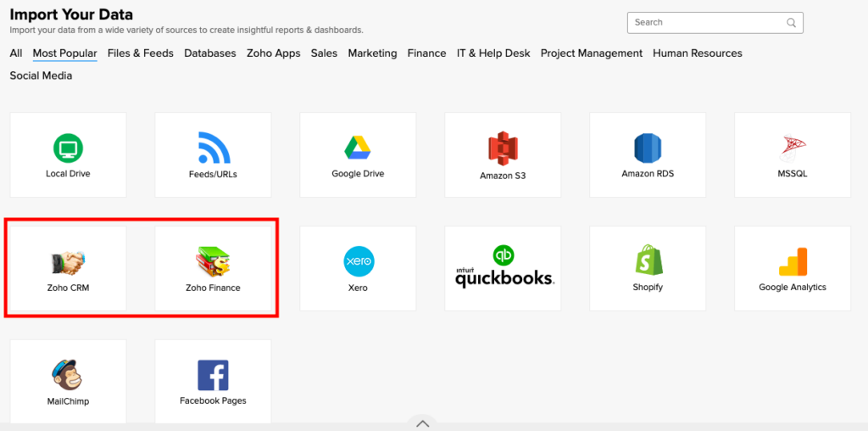Open the Facebook Pages icon
Viewport: 868px width, 431px height.
(213, 375)
